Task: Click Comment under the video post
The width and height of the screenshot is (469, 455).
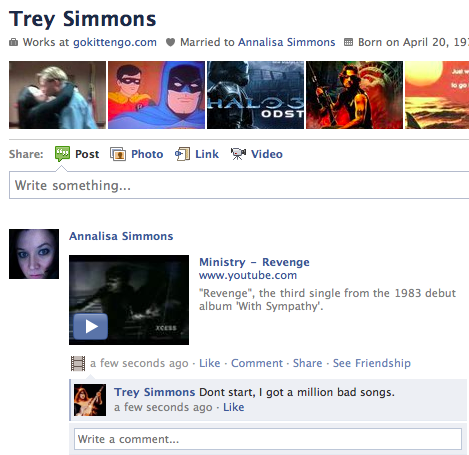Action: pos(257,363)
